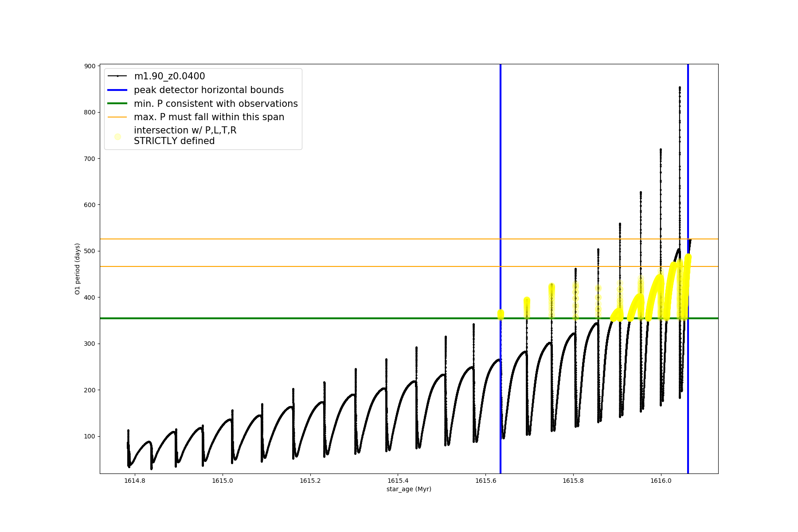
Task: Click 'min. P consistent with observations' legend text
Action: click(216, 104)
